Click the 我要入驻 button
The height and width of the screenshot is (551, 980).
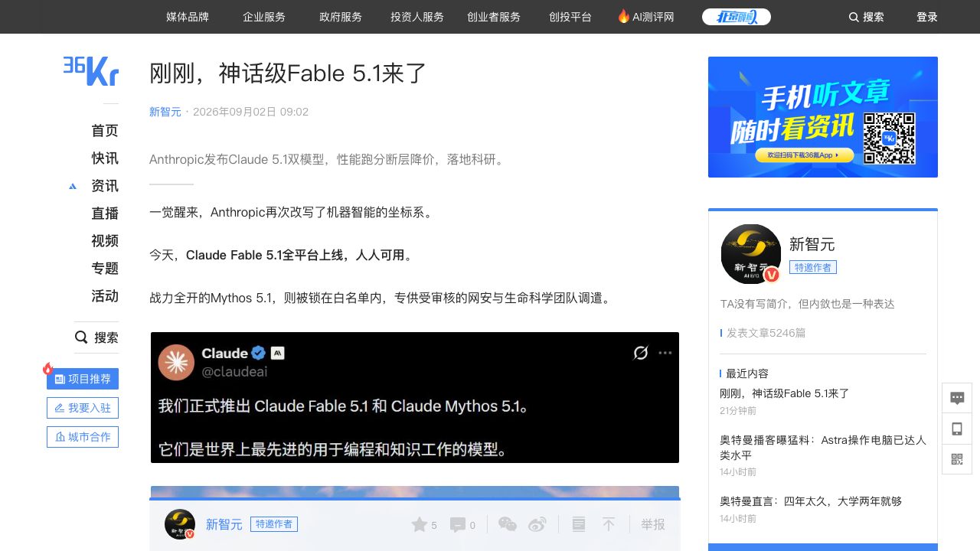click(83, 408)
